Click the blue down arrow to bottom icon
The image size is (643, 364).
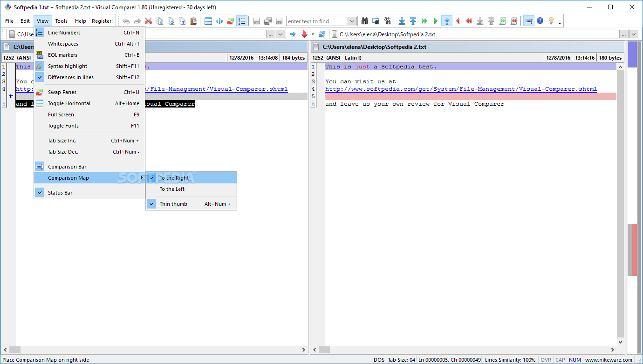(402, 21)
